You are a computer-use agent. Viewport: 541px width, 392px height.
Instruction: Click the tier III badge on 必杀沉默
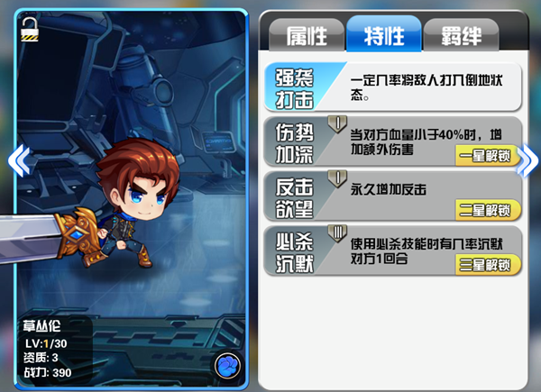tap(337, 233)
